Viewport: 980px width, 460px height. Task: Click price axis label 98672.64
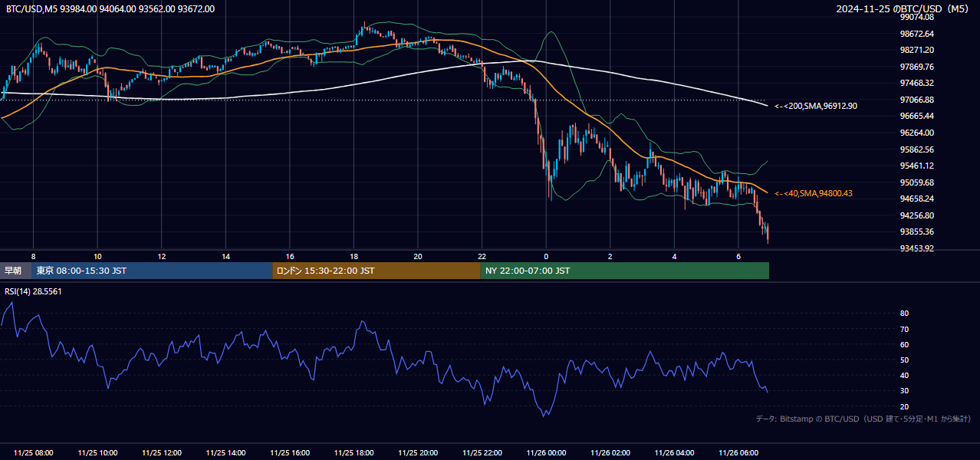917,34
